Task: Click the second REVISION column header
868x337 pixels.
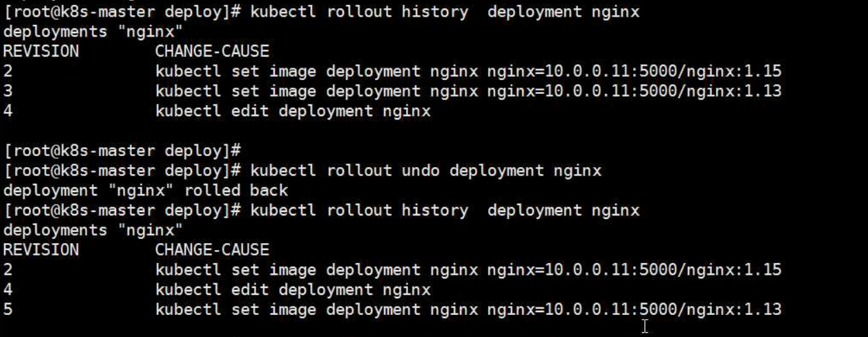Action: [x=41, y=249]
